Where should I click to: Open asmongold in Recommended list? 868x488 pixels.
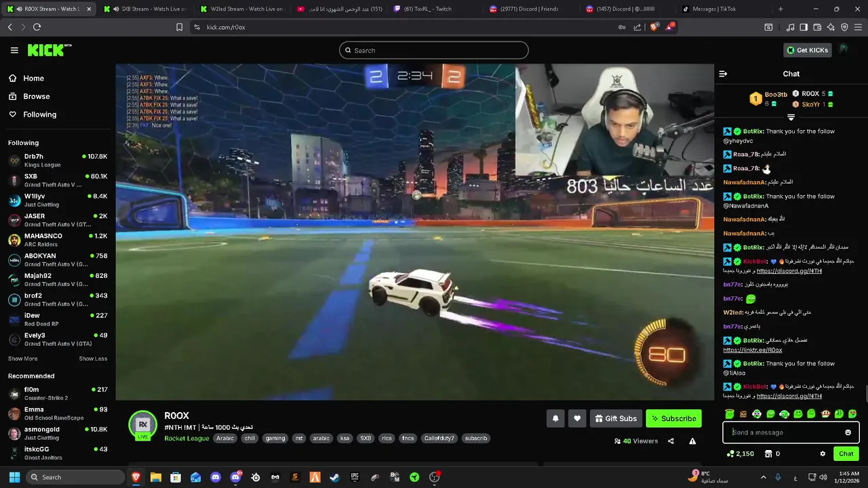coord(58,433)
